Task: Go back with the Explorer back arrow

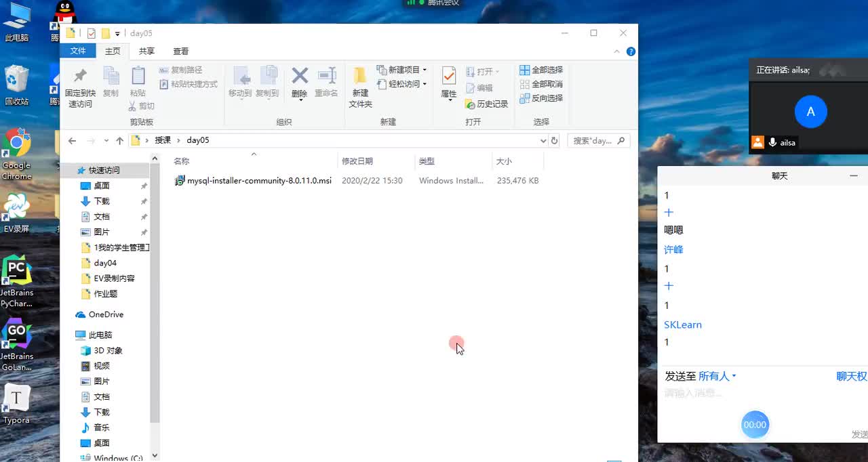Action: [73, 141]
